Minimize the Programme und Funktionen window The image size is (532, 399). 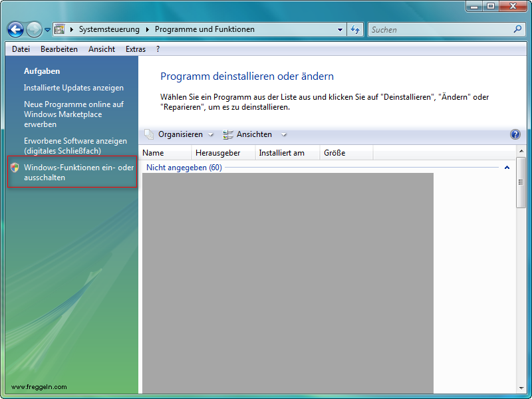click(x=475, y=7)
